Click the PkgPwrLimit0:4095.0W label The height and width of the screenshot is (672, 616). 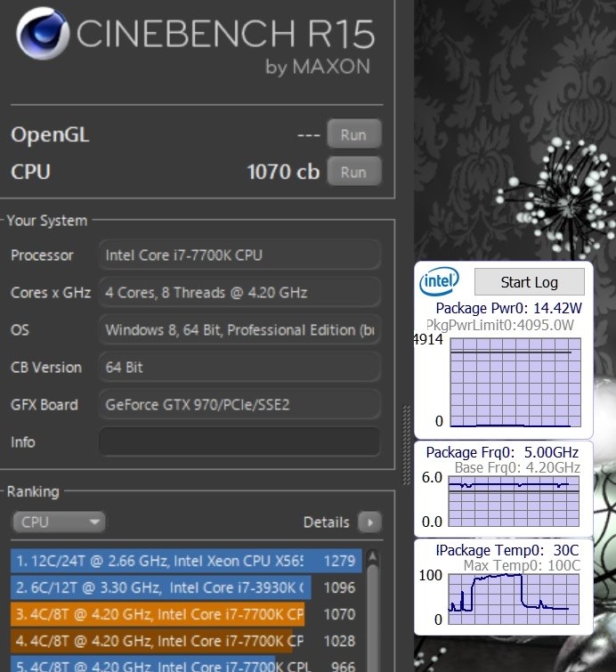click(x=500, y=325)
